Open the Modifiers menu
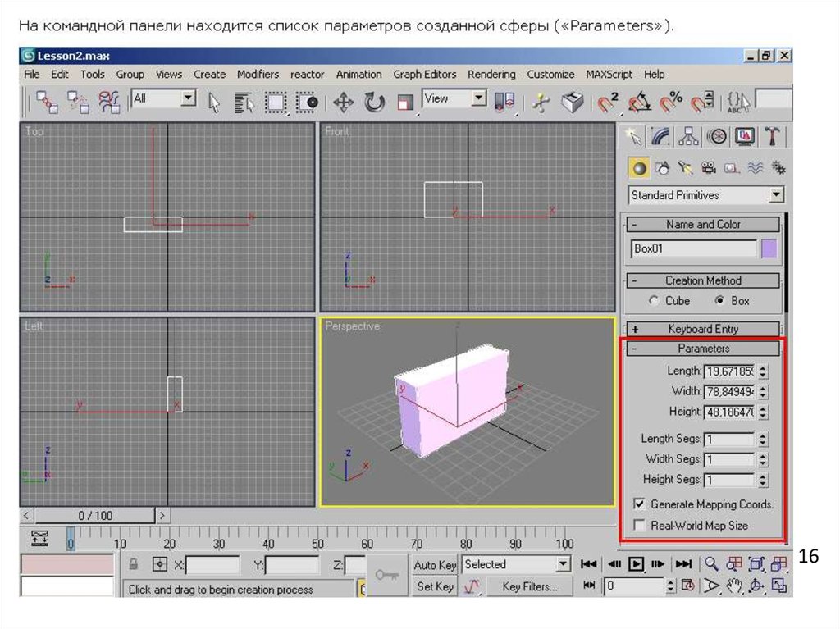The height and width of the screenshot is (629, 840). click(x=258, y=74)
